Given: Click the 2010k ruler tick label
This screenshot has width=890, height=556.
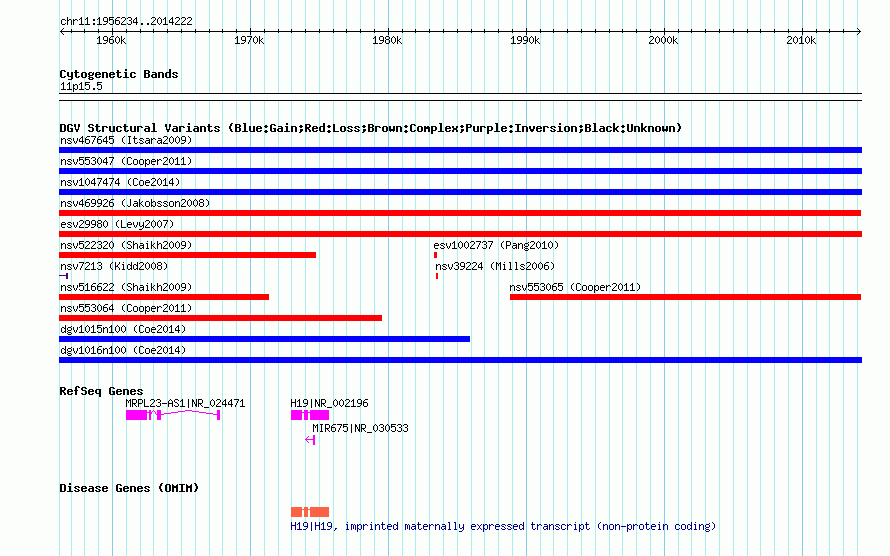Looking at the screenshot, I should pyautogui.click(x=801, y=40).
